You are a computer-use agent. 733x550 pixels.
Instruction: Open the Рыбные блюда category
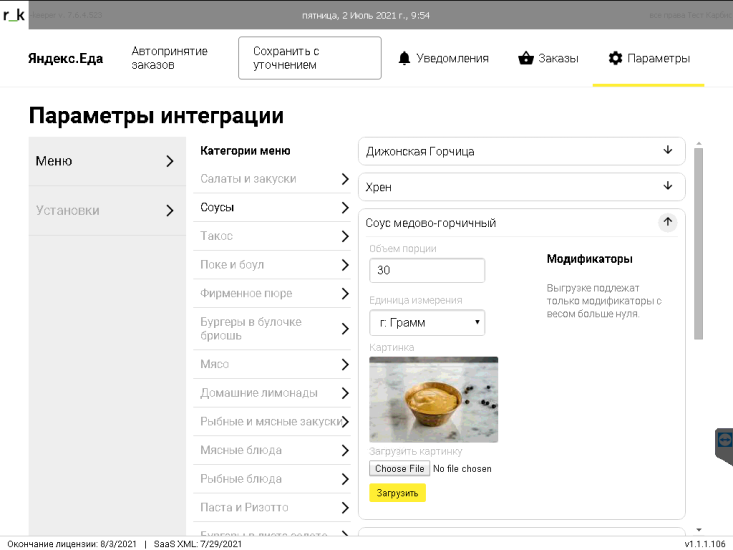click(272, 479)
